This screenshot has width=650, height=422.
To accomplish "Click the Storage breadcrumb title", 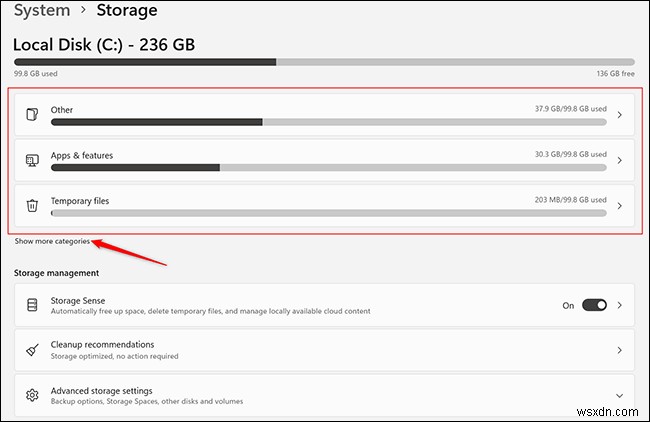I will 126,11.
